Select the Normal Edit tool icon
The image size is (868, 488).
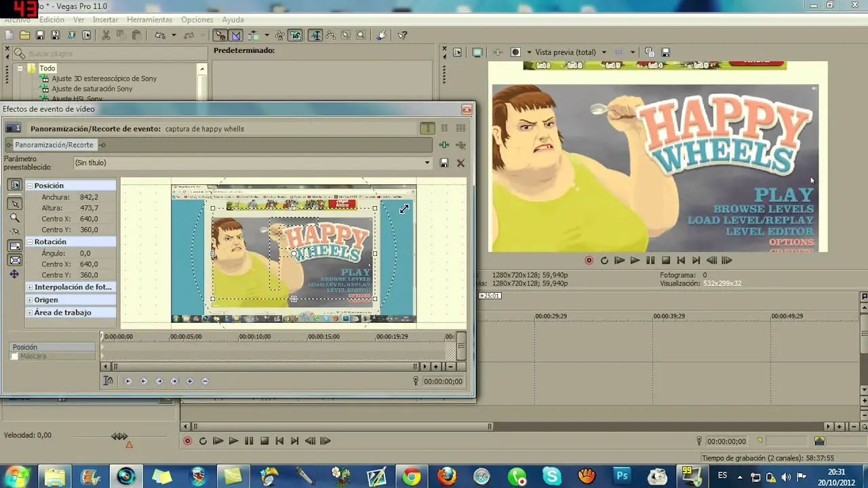[x=315, y=35]
